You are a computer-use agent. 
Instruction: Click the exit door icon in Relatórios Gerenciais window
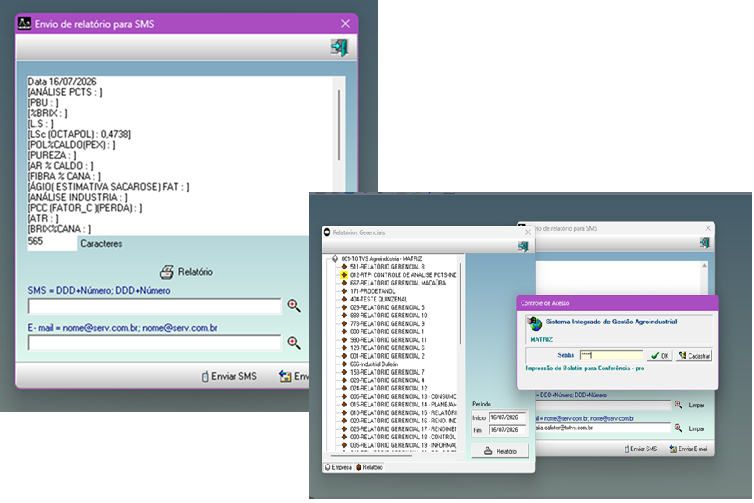523,246
